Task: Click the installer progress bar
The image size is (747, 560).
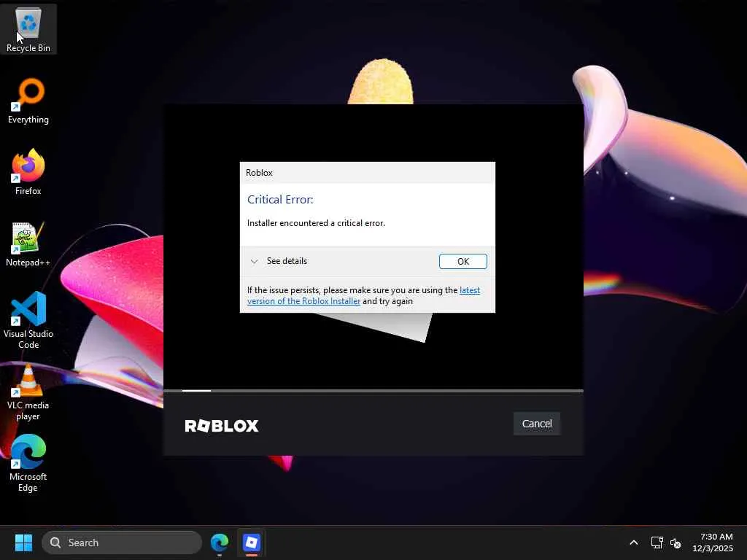Action: [373, 391]
